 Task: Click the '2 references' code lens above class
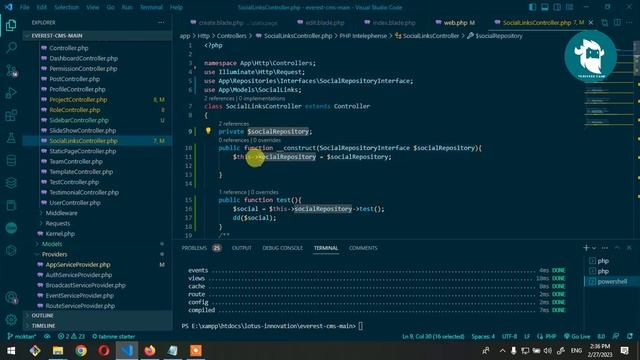pyautogui.click(x=219, y=98)
